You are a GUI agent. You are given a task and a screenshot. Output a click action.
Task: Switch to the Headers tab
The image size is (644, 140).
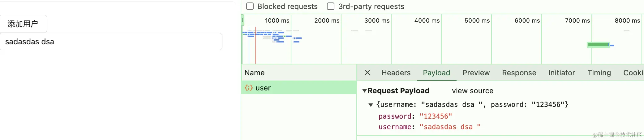tap(396, 73)
